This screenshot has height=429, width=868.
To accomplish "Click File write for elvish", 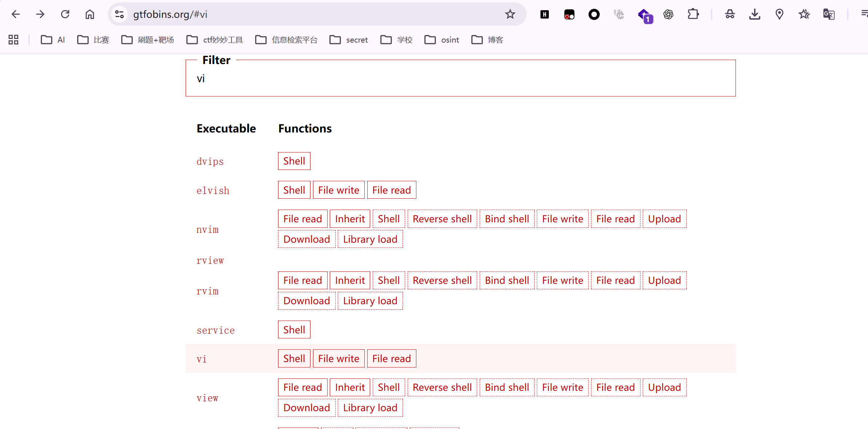I will point(338,190).
